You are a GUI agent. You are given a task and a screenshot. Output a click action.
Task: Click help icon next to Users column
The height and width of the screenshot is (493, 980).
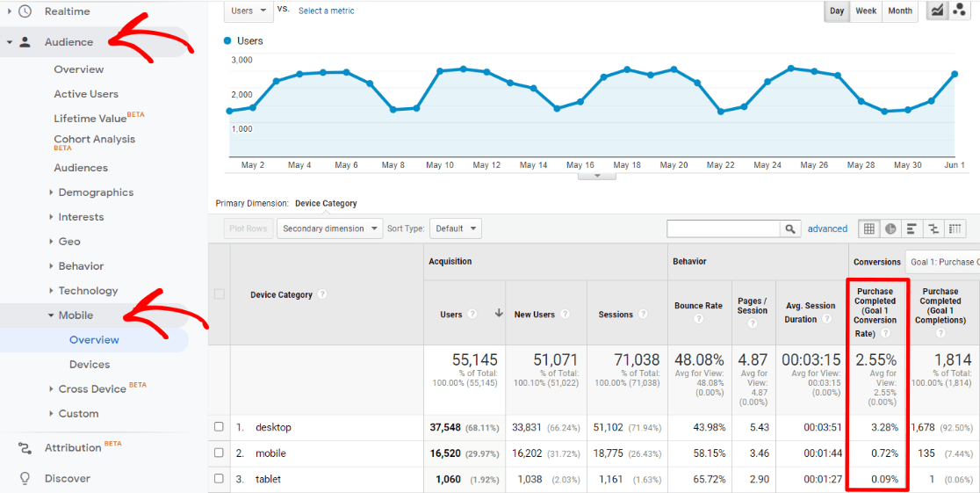click(472, 314)
